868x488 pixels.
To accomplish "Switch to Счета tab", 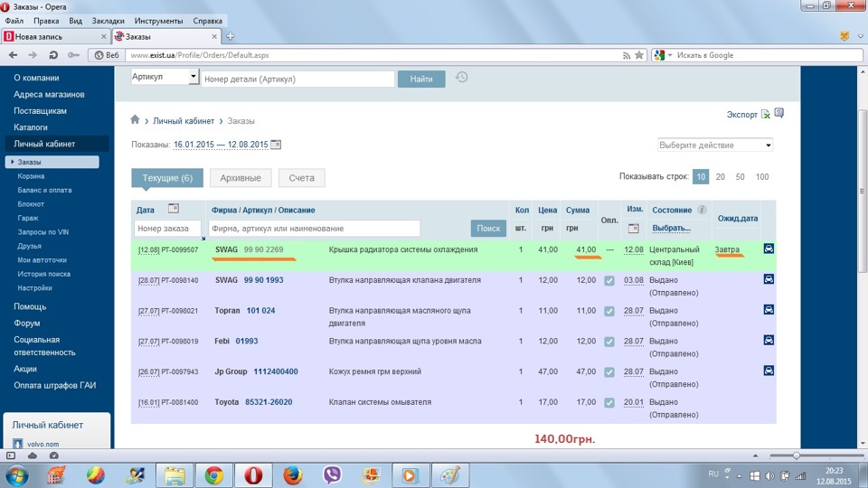I will tap(301, 178).
